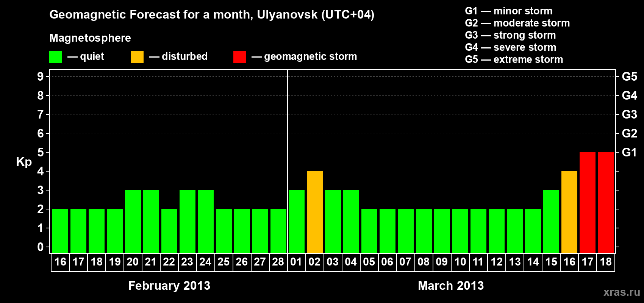This screenshot has width=644, height=303.
Task: Click date cell 24 in February
Action: click(205, 262)
